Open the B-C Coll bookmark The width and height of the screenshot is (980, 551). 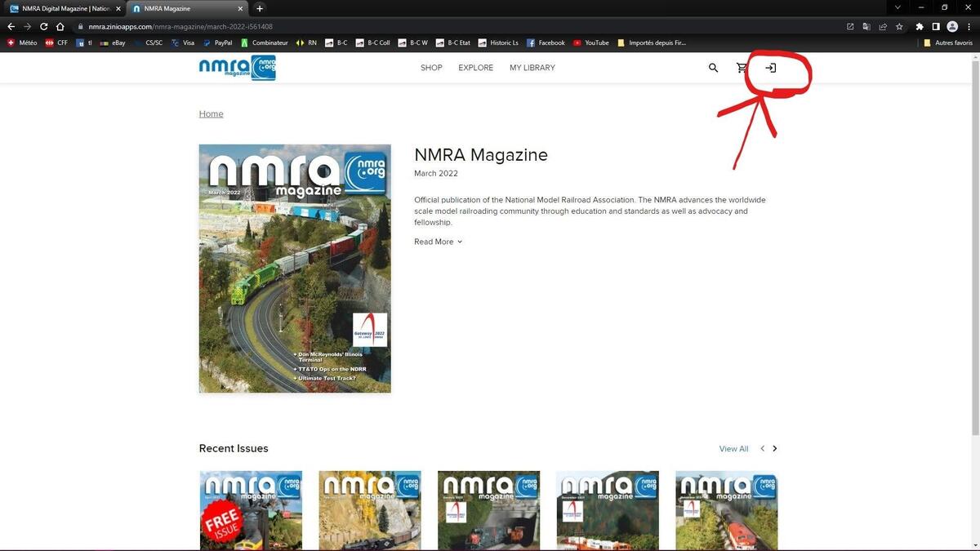pos(374,42)
